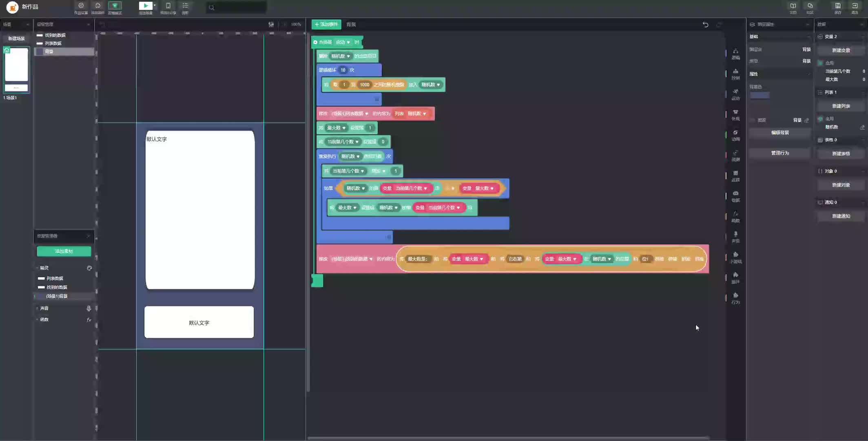Click the run/play scene button
This screenshot has width=868, height=441.
coord(145,6)
